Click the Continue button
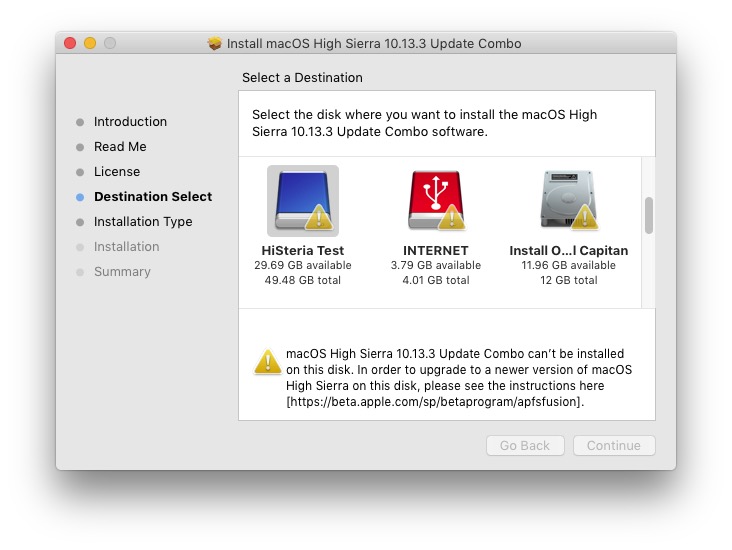 614,445
